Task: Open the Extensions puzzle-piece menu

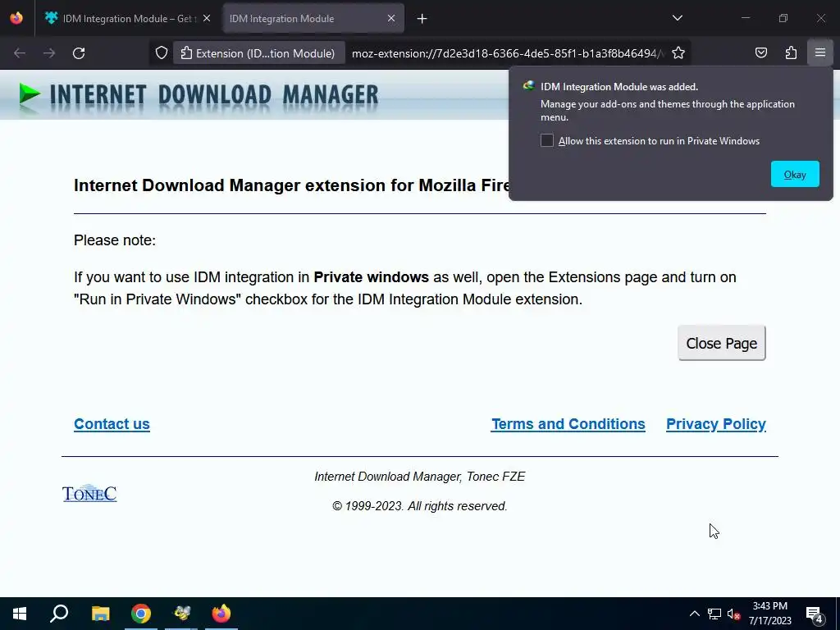Action: tap(792, 52)
